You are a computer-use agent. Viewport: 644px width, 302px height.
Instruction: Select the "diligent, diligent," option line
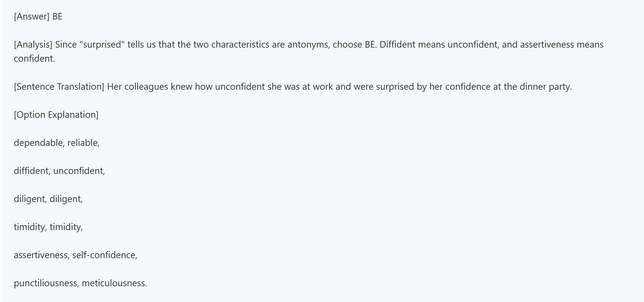[48, 199]
